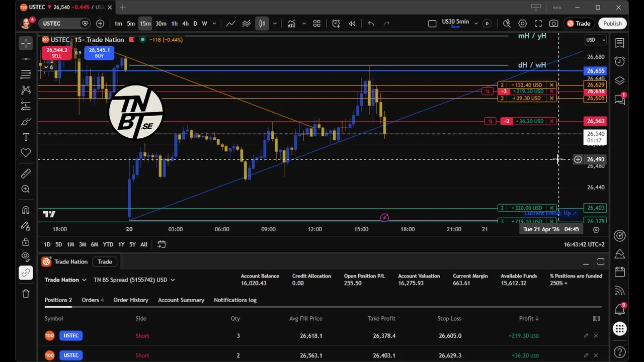
Task: Cancel the +320.00 USD take-profit order
Action: pyautogui.click(x=552, y=208)
